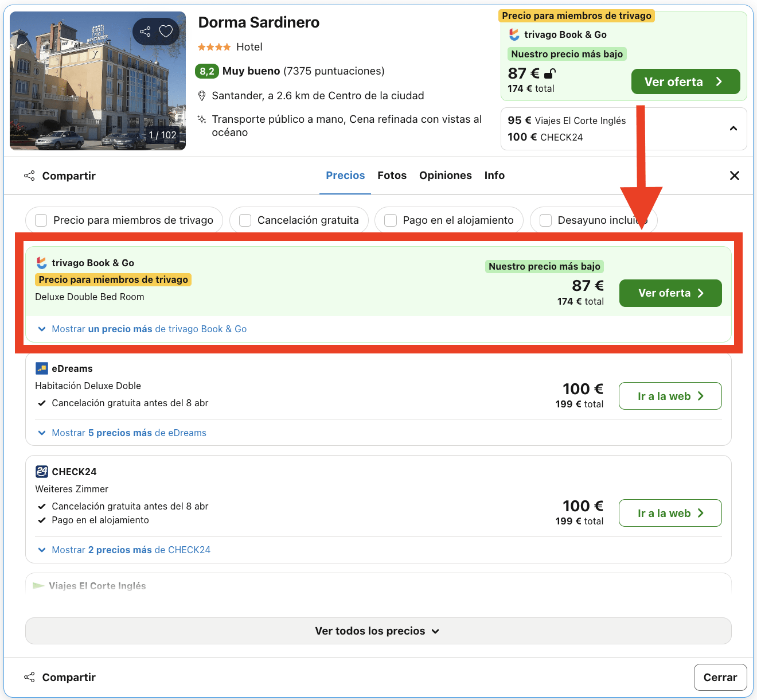
Task: Click the padlock icon next to 87 €
Action: [549, 74]
